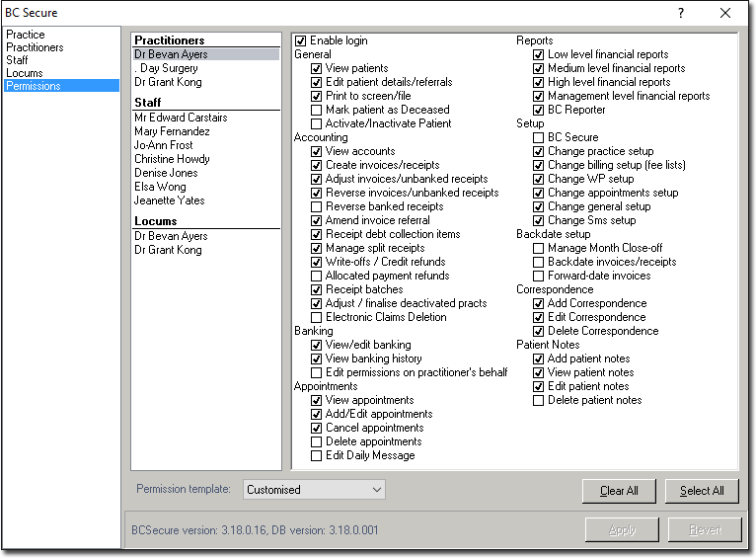756x558 pixels.
Task: Toggle Reverse invoices/unbanked receipts checkbox
Action: [316, 193]
